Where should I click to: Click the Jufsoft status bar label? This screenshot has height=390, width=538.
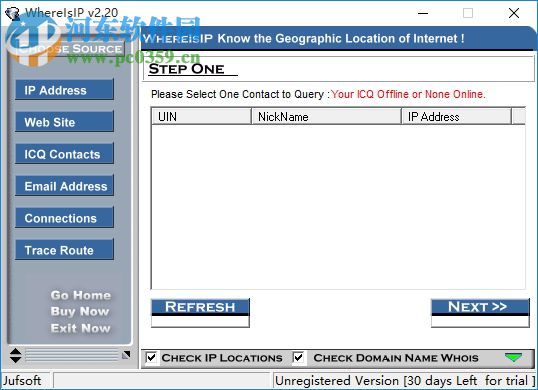click(x=22, y=380)
